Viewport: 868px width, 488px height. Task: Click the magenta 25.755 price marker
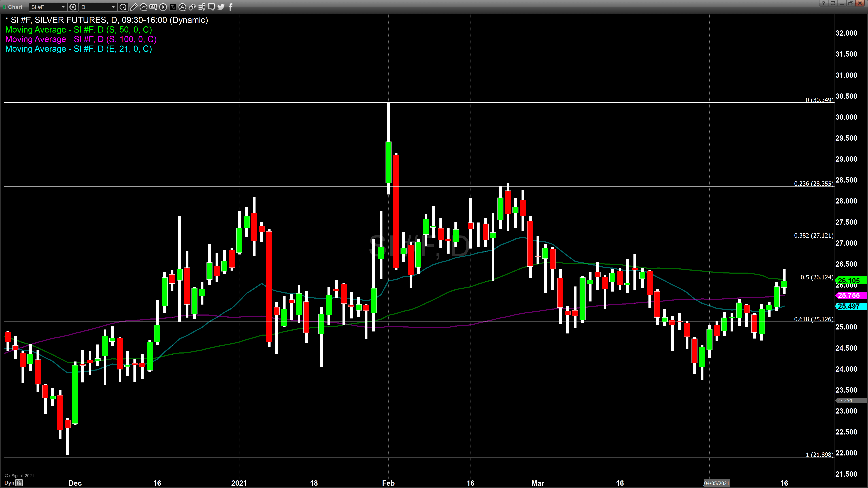click(x=849, y=295)
